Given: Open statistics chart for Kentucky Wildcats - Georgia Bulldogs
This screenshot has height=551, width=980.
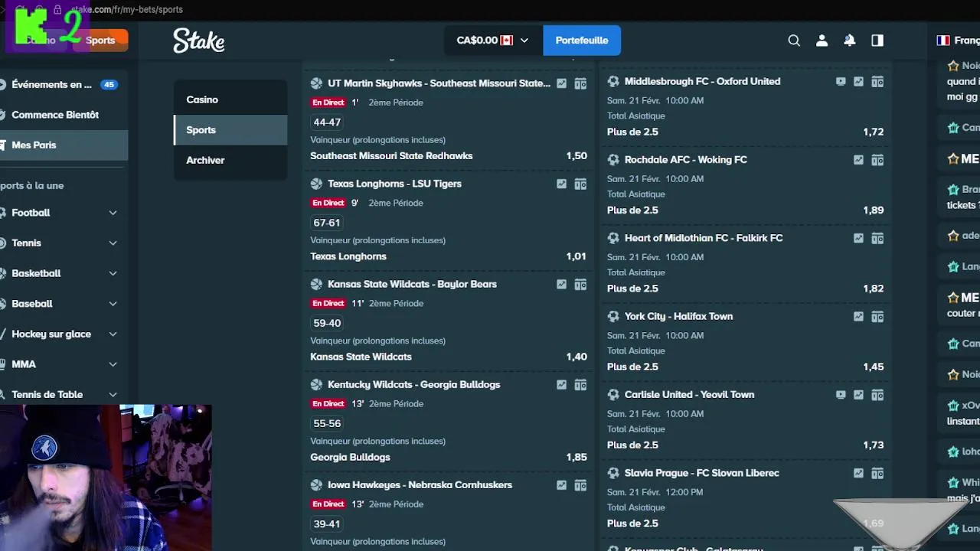Looking at the screenshot, I should (x=562, y=384).
